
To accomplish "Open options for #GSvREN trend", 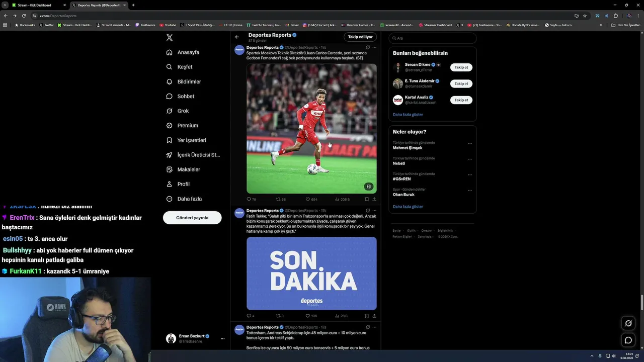I will 470,175.
